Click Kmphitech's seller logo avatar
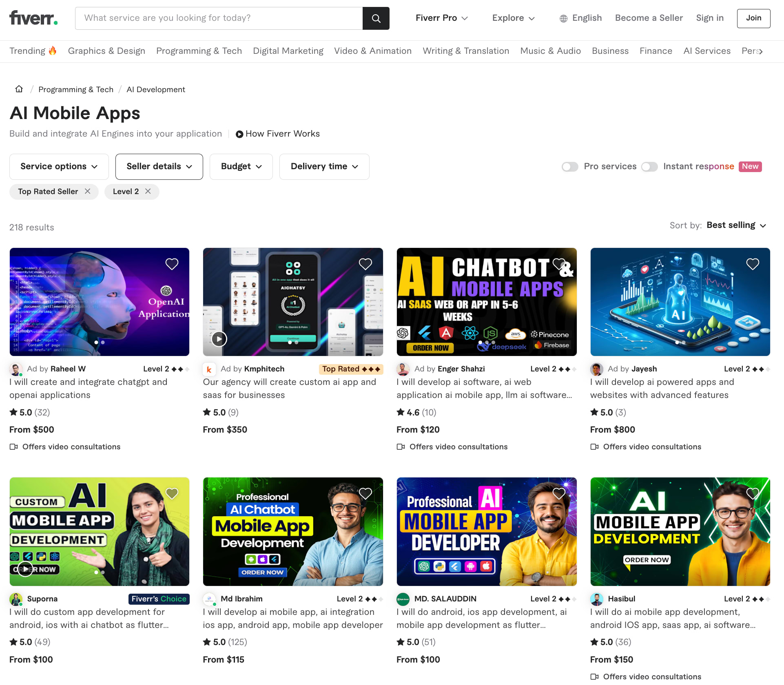Image resolution: width=784 pixels, height=685 pixels. 209,369
